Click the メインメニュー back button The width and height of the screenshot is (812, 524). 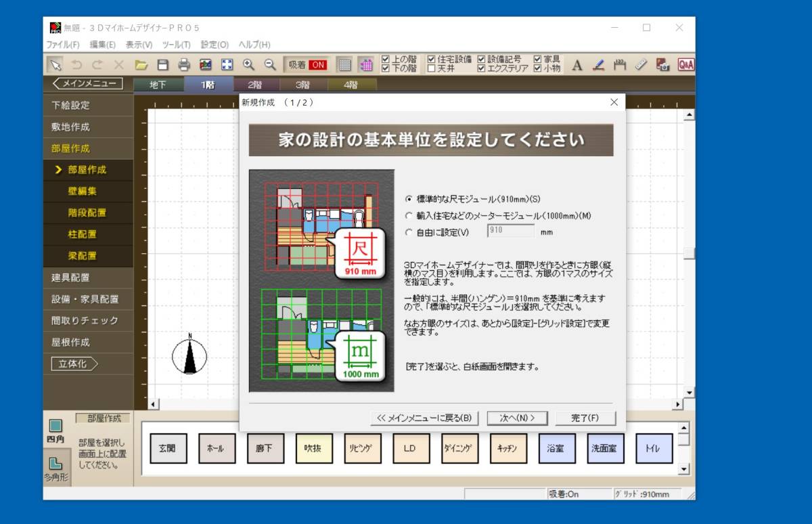click(x=87, y=84)
